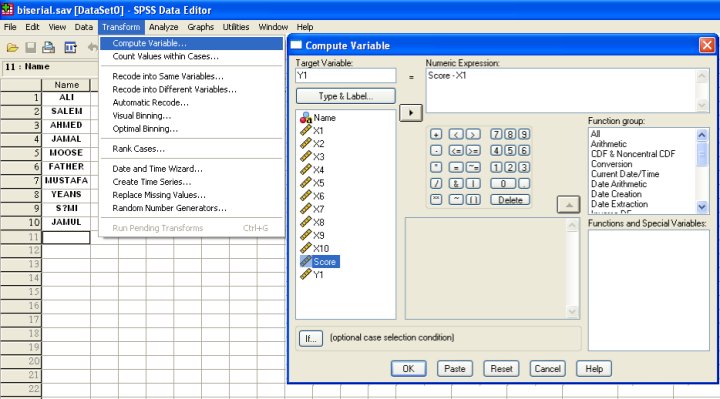Click the Dialog Recall toolbar icon

coord(70,47)
